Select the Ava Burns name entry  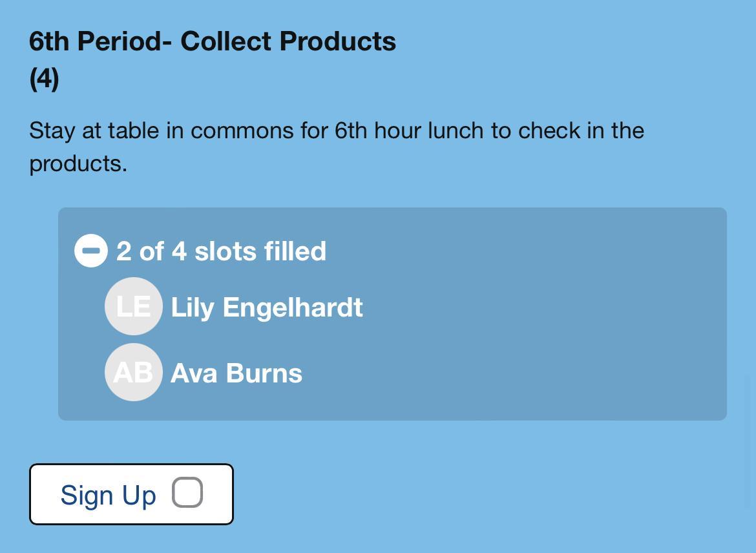pos(236,373)
